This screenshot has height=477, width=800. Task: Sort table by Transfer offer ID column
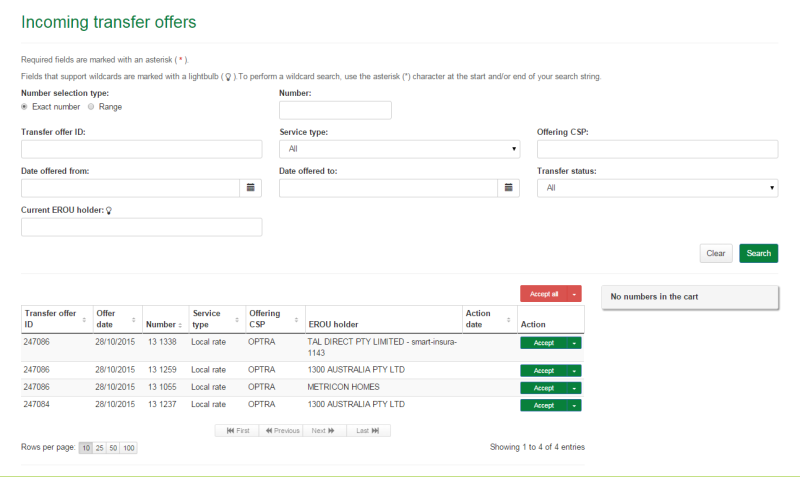[84, 320]
